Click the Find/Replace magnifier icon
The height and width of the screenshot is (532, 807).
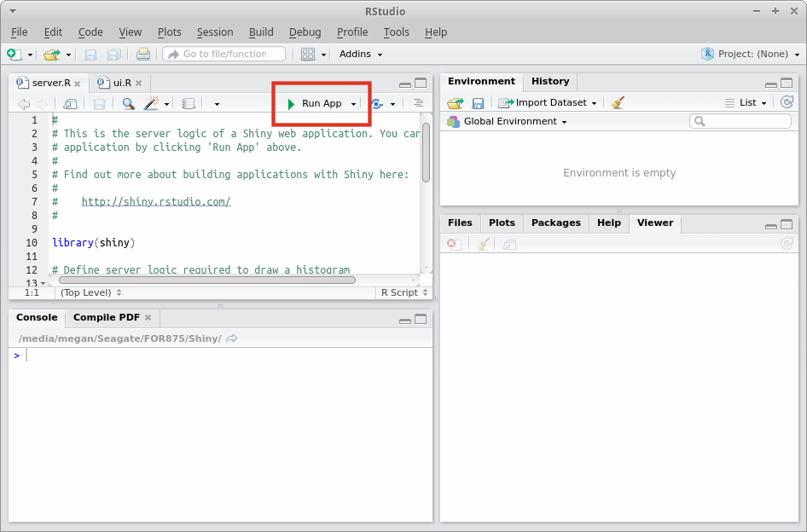click(128, 103)
